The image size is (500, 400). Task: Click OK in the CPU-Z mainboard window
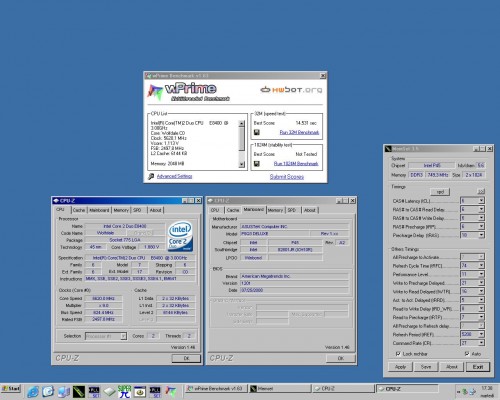[341, 358]
